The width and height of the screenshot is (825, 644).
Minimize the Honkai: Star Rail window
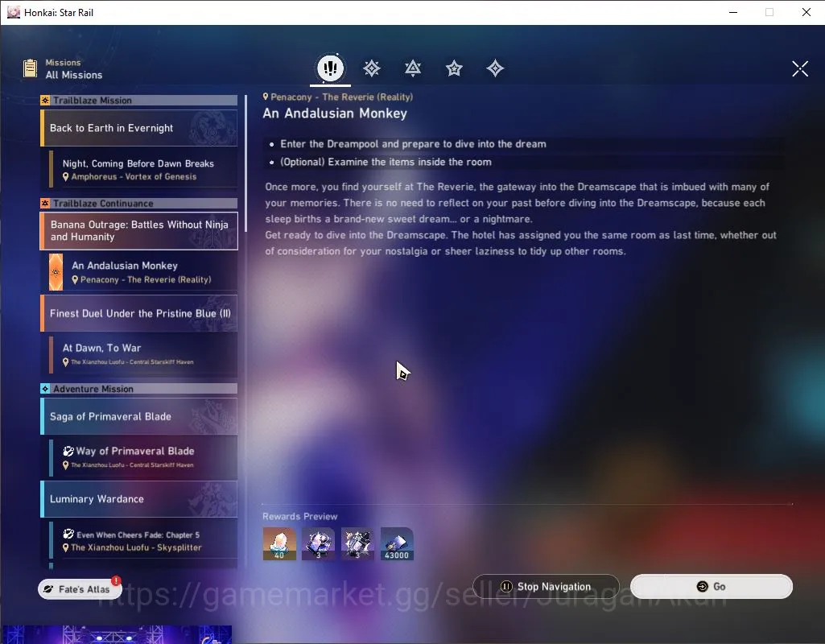coord(733,12)
